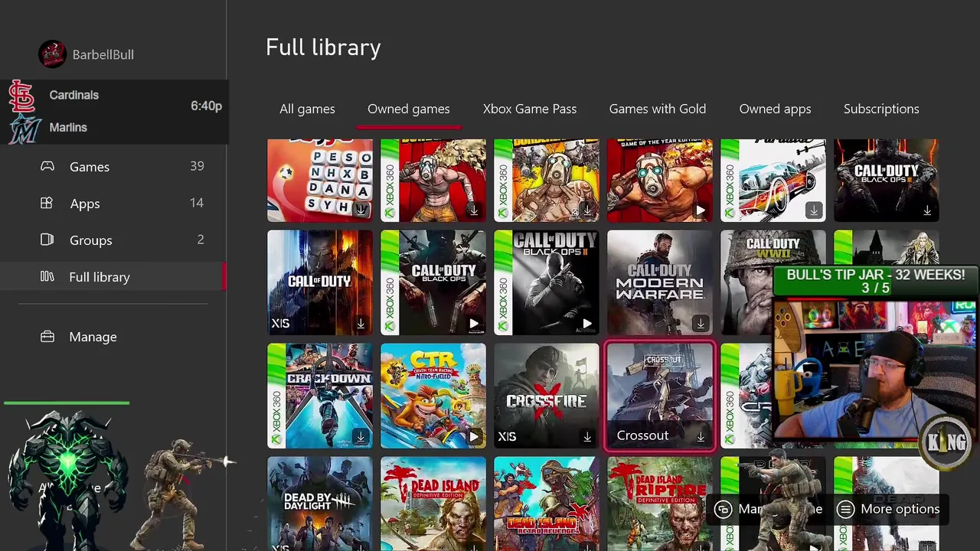The width and height of the screenshot is (980, 551).
Task: Click download icon on Modern Warfare tile
Action: tap(700, 324)
